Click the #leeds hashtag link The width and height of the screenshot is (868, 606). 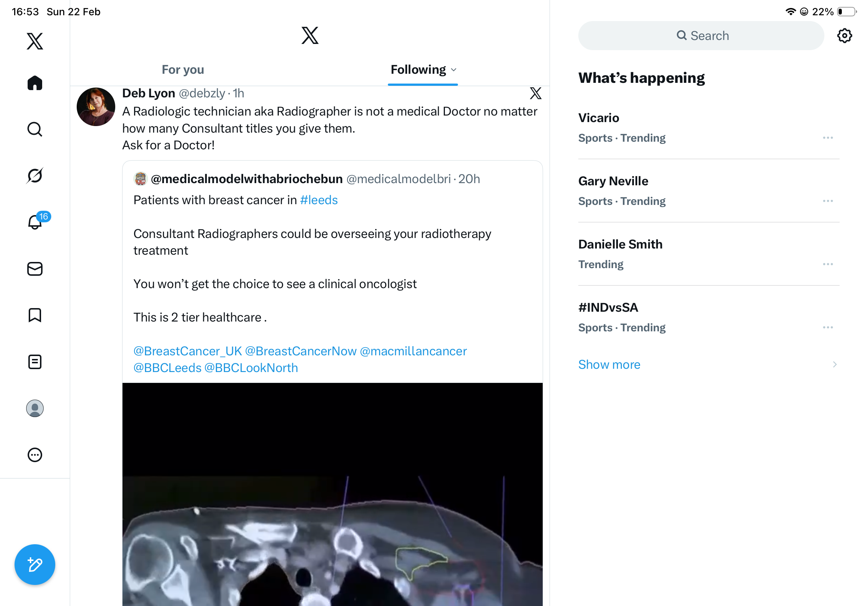click(319, 200)
